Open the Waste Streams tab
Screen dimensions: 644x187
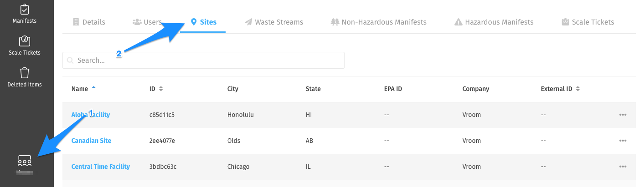[273, 22]
